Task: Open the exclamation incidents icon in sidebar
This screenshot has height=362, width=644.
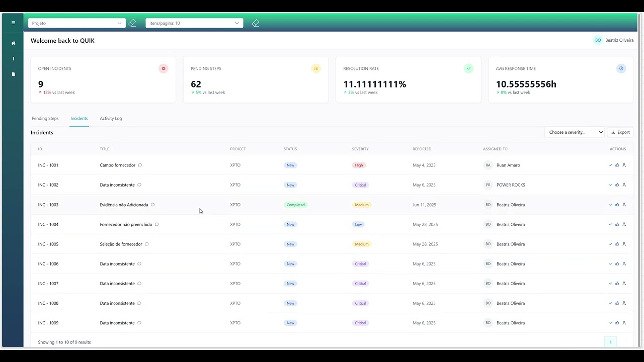Action: [13, 59]
